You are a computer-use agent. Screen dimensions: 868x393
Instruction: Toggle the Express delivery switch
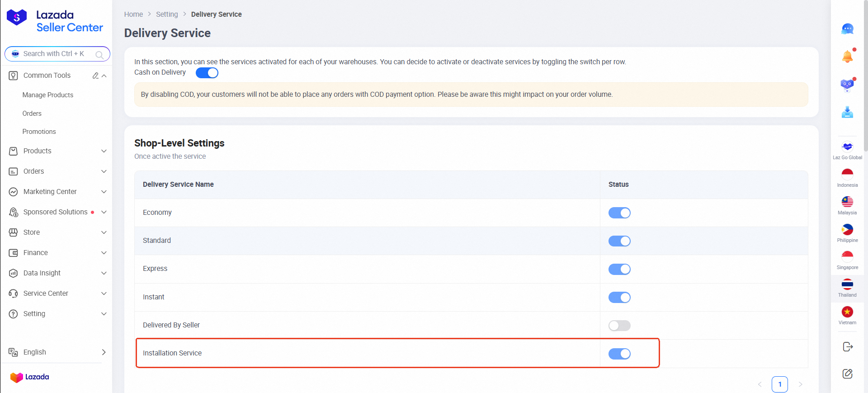coord(619,270)
